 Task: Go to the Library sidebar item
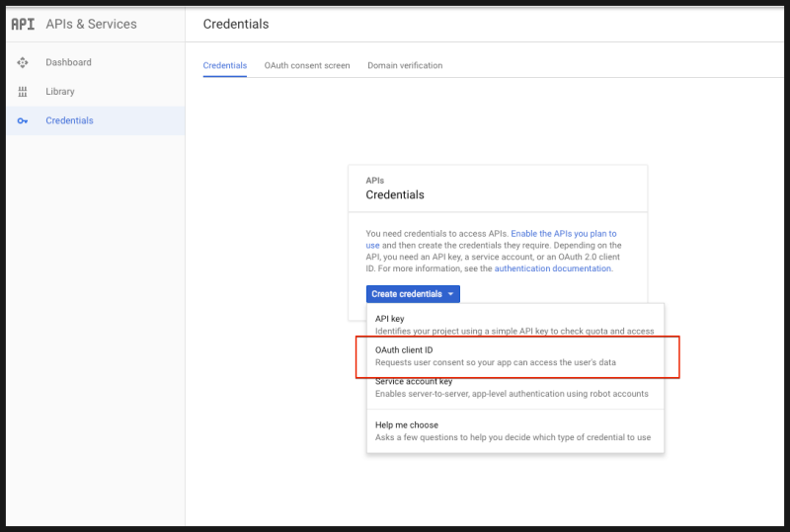(x=59, y=92)
